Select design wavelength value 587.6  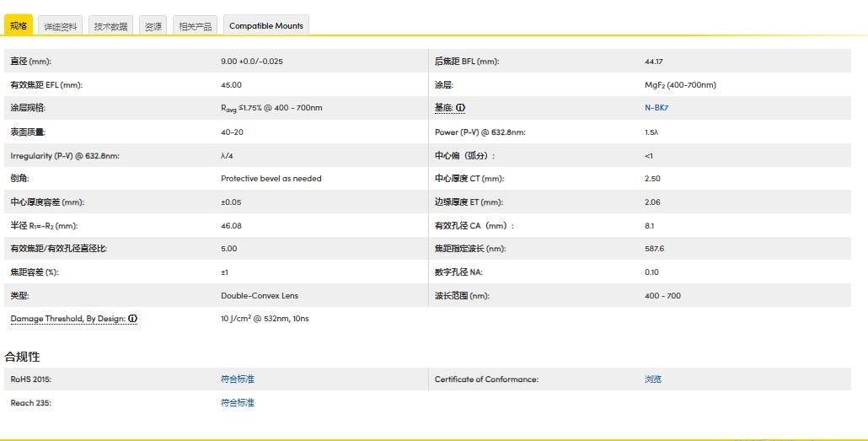click(654, 249)
